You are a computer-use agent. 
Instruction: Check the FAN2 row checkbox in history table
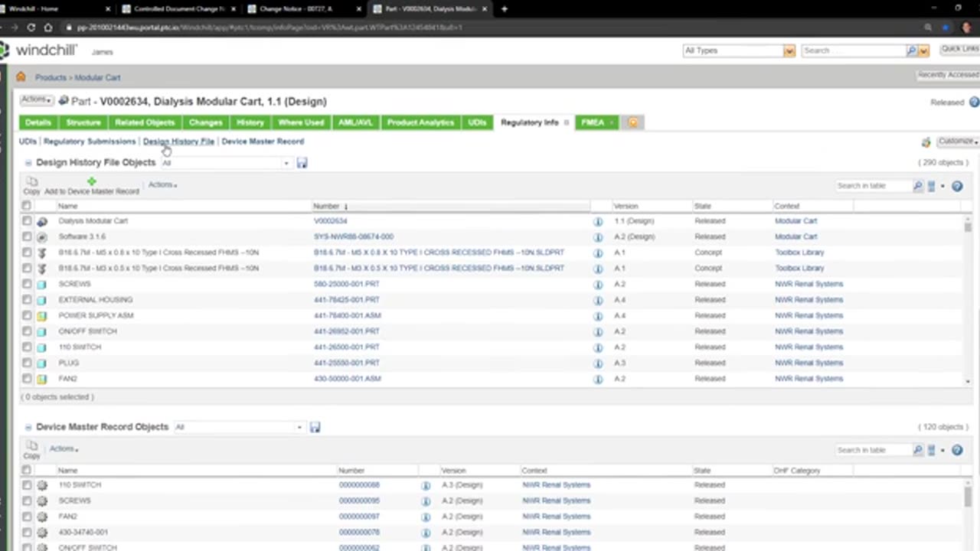[x=27, y=379]
